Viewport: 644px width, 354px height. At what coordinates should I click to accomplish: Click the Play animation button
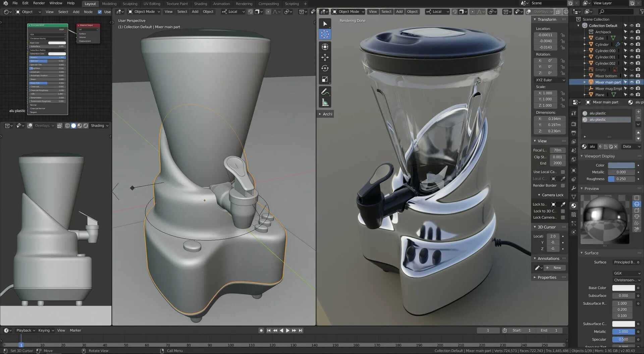(x=288, y=331)
